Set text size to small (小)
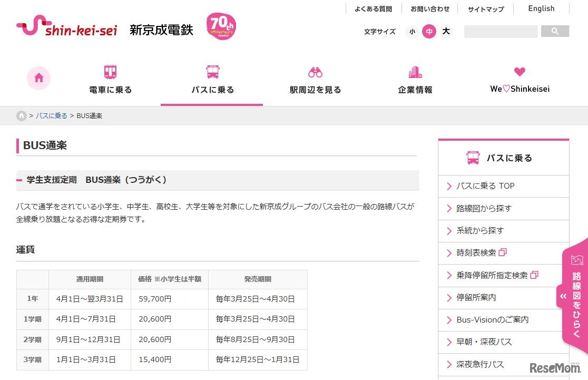 [x=412, y=32]
